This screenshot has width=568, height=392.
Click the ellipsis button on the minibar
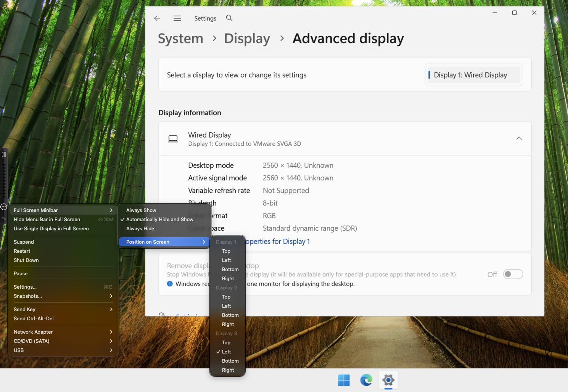(4, 207)
